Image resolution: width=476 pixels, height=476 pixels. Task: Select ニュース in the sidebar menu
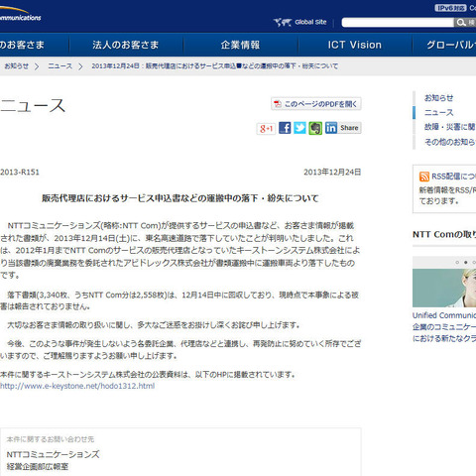click(x=438, y=112)
